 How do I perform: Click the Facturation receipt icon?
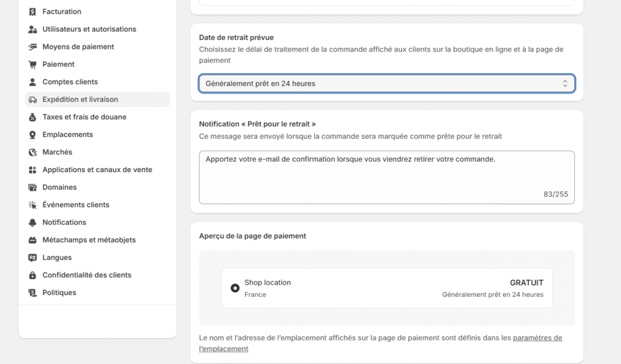tap(33, 12)
